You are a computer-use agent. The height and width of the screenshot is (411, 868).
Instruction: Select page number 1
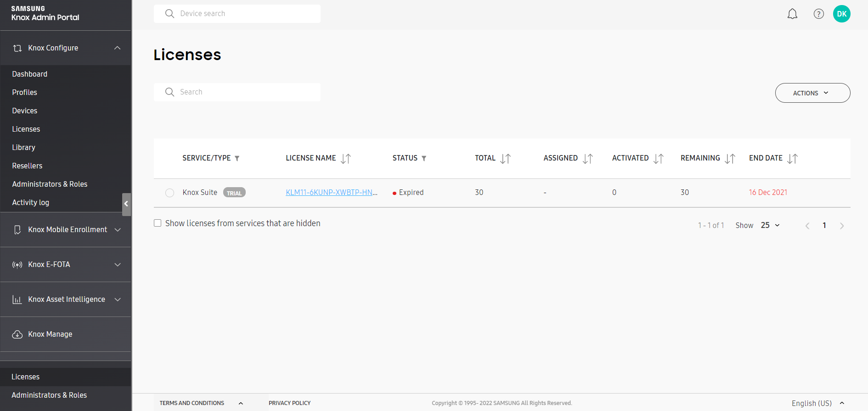[824, 225]
